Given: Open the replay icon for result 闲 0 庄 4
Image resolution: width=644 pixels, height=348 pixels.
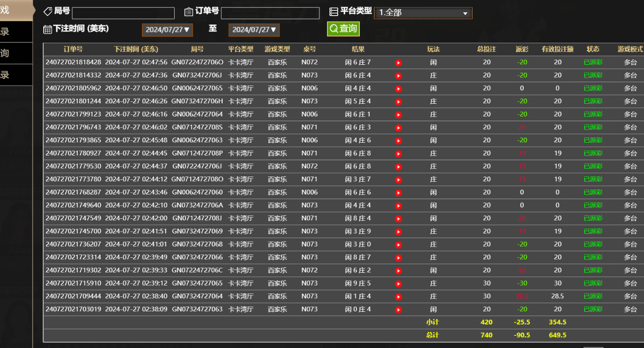Looking at the screenshot, I should click(398, 309).
